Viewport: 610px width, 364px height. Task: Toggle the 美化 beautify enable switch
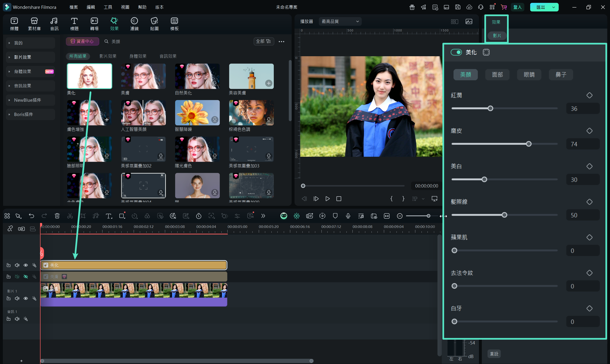(x=456, y=52)
